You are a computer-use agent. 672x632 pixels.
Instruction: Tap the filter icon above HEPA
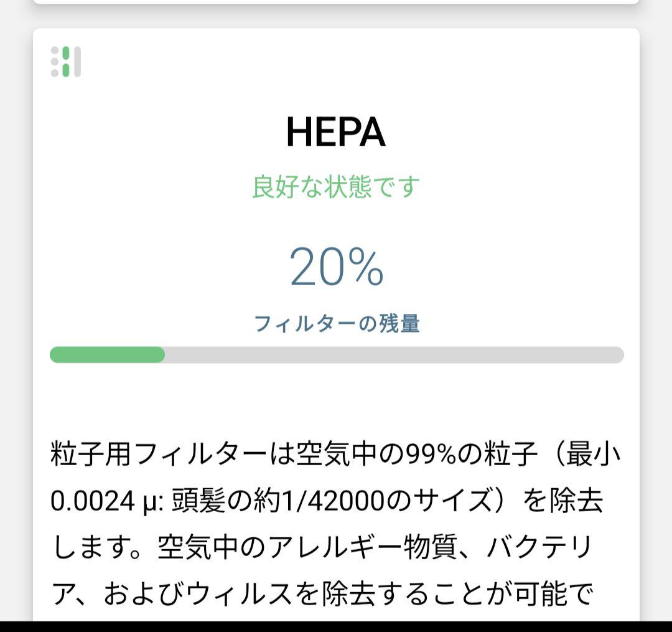(x=65, y=62)
